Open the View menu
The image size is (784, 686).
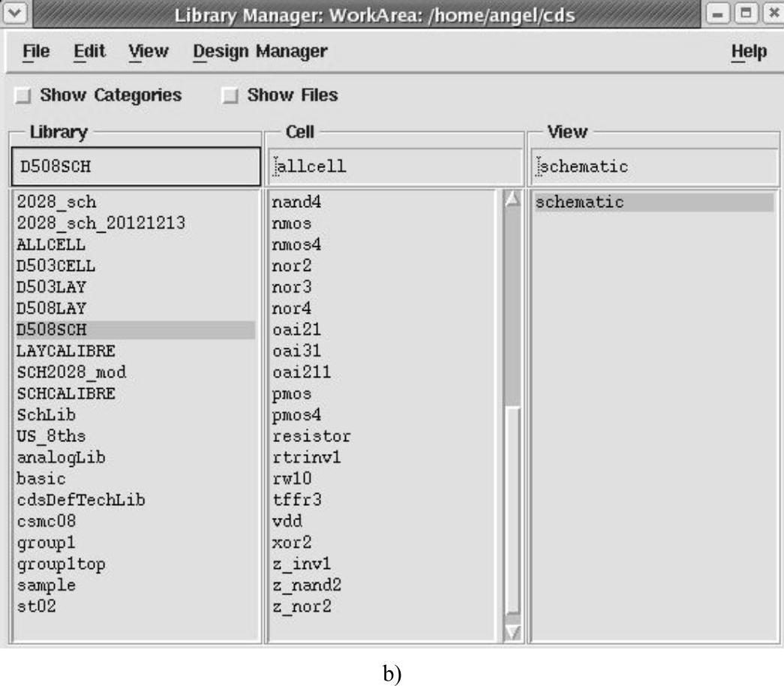[x=148, y=52]
